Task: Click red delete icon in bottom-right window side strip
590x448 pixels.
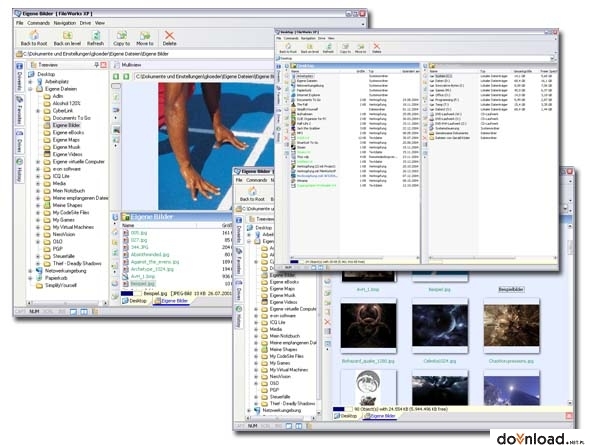Action: coord(327,322)
